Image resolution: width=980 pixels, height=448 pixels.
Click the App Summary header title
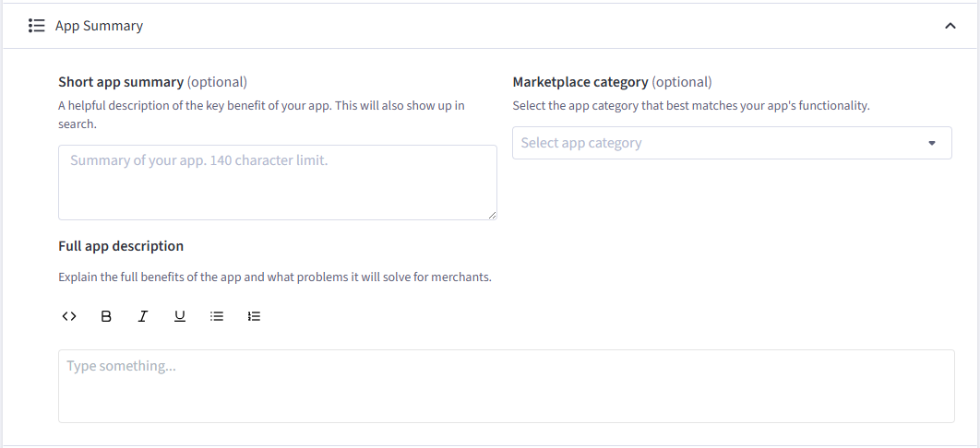click(99, 26)
